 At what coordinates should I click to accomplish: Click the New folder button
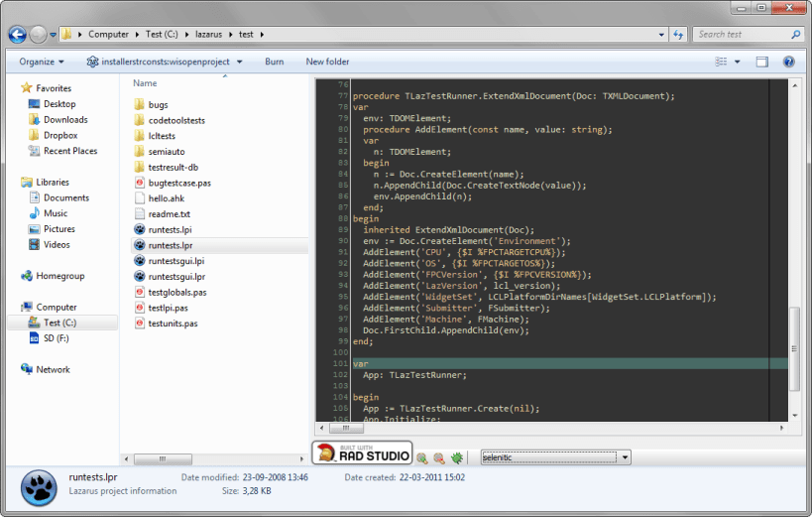pyautogui.click(x=327, y=62)
